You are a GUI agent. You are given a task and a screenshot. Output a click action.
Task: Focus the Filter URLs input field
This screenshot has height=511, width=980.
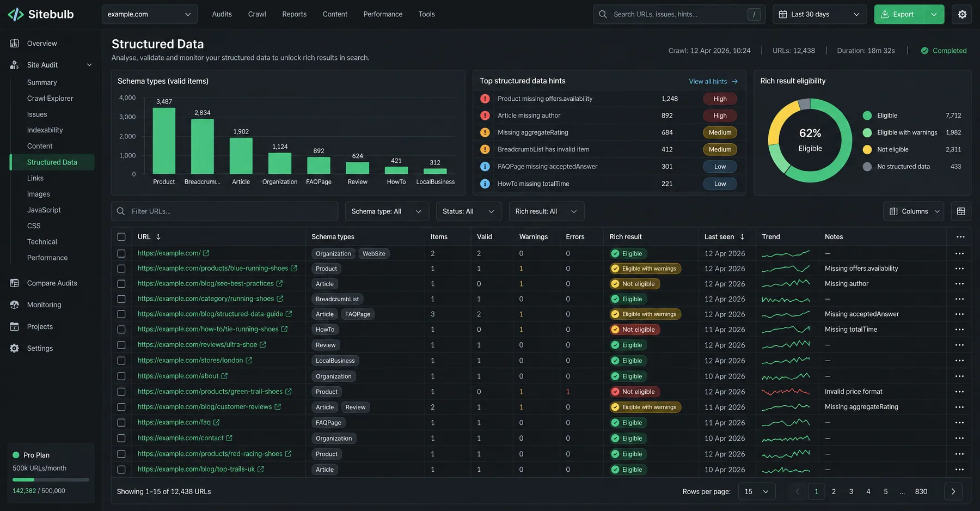225,211
